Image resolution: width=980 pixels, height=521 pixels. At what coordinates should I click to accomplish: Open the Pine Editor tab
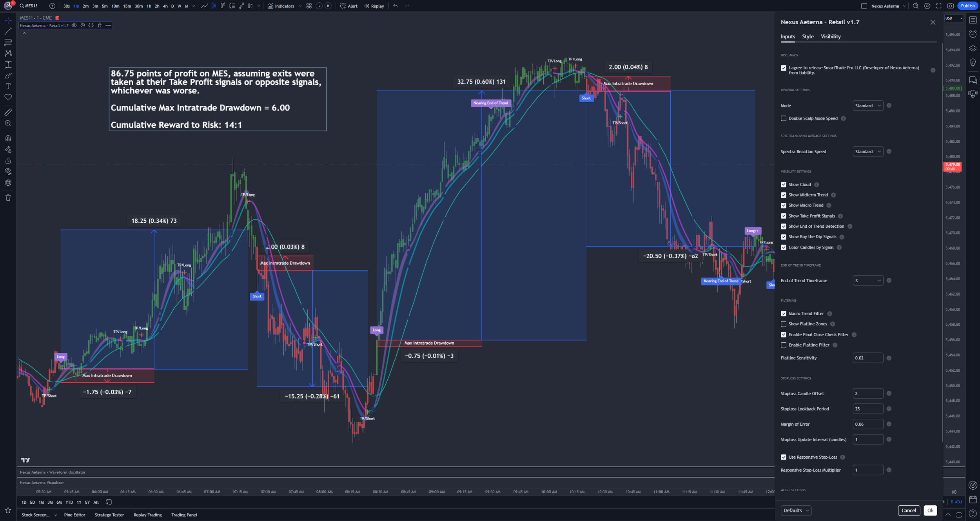click(74, 515)
